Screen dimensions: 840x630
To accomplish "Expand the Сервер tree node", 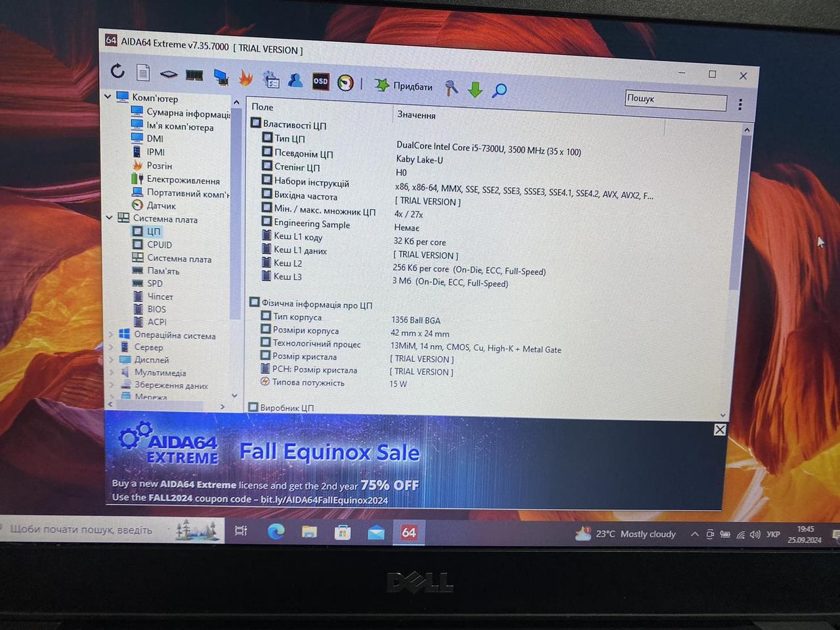I will pos(110,346).
